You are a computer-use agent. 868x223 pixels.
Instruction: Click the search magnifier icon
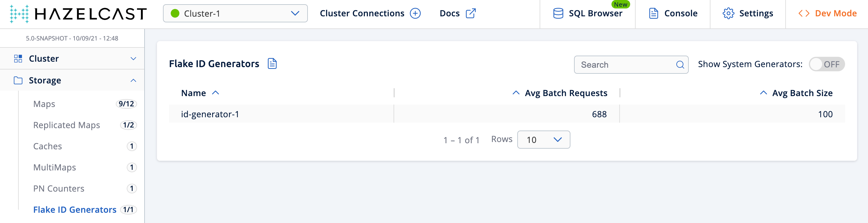(x=680, y=65)
